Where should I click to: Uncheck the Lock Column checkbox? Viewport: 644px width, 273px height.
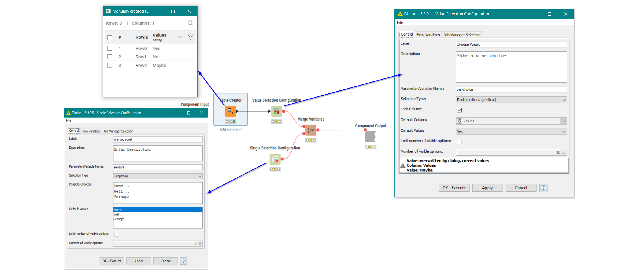coord(459,110)
